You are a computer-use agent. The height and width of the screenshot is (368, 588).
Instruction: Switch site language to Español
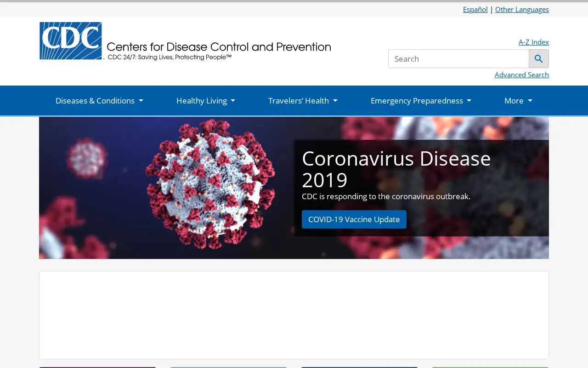tap(475, 9)
